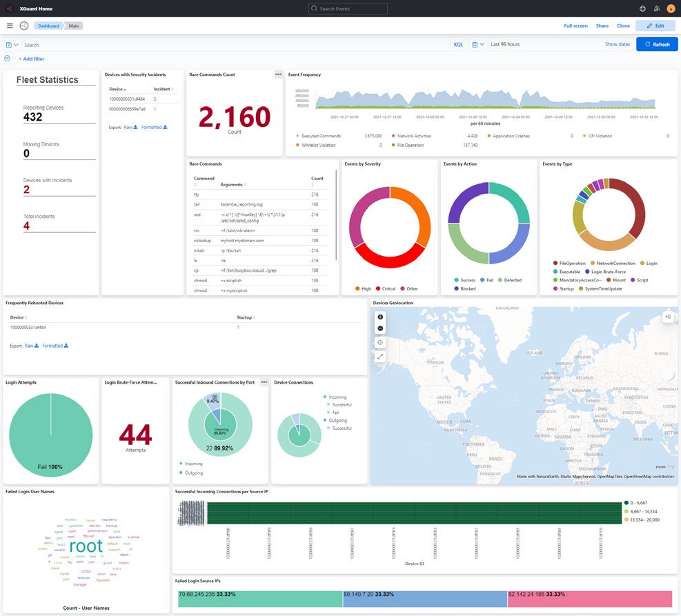The height and width of the screenshot is (616, 681).
Task: Open the saved queries dropdown
Action: [12, 44]
